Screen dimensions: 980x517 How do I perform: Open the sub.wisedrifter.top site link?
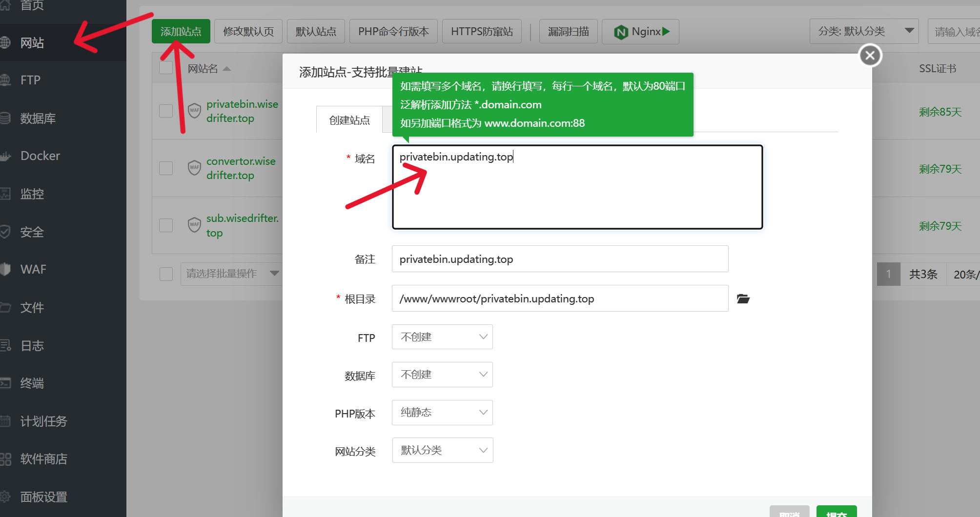pyautogui.click(x=242, y=225)
